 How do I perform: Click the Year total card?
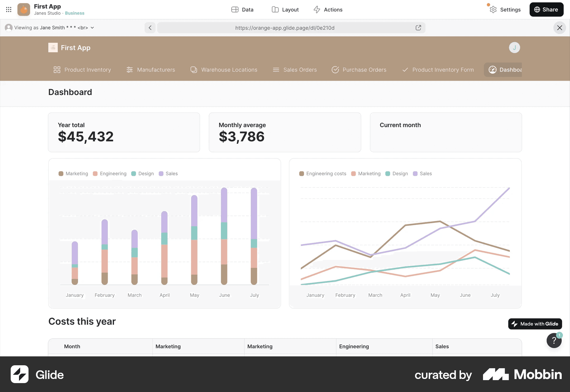coord(124,132)
